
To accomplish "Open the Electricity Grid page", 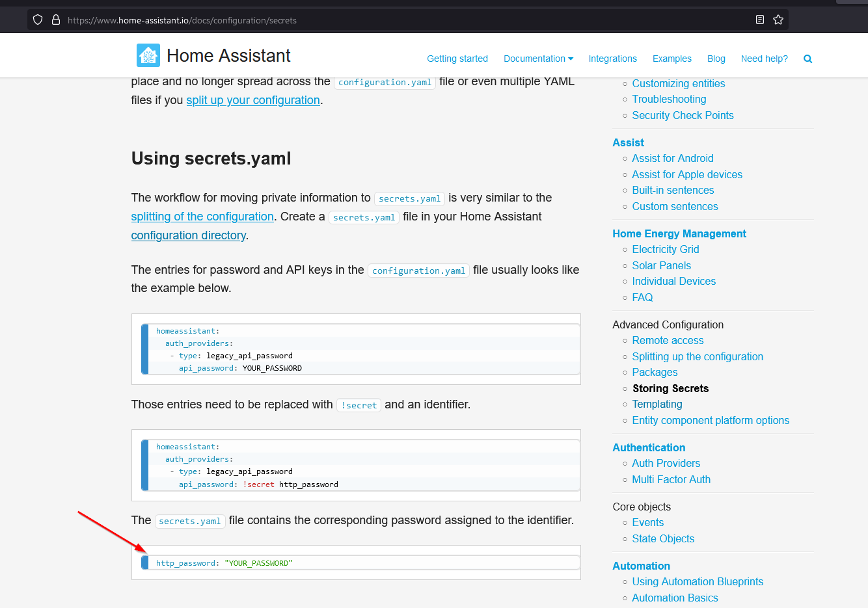I will click(x=666, y=249).
